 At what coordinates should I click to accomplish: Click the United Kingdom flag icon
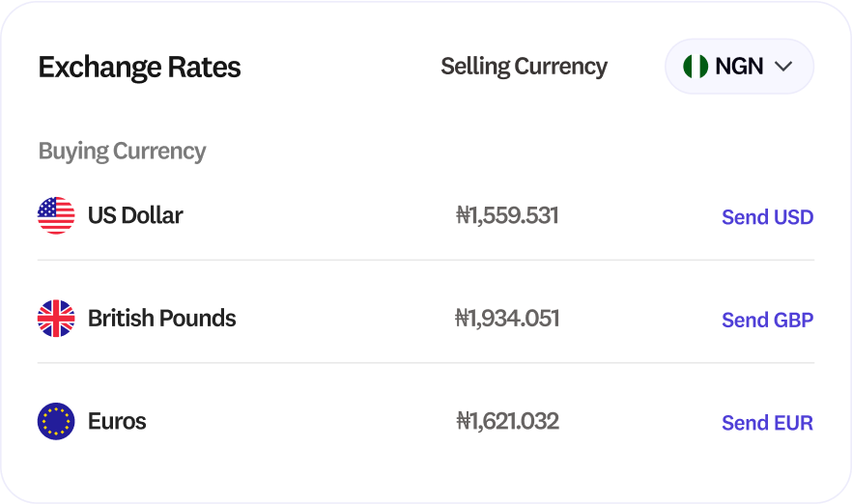pyautogui.click(x=56, y=319)
